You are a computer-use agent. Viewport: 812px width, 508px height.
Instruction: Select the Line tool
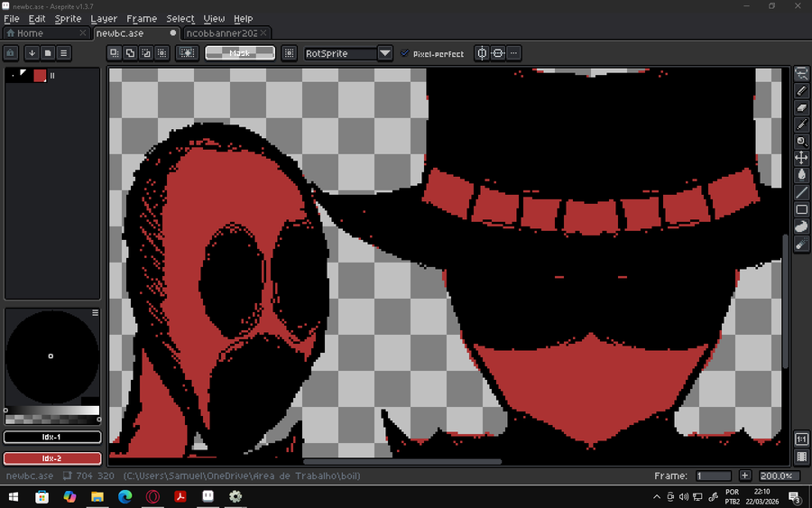802,193
